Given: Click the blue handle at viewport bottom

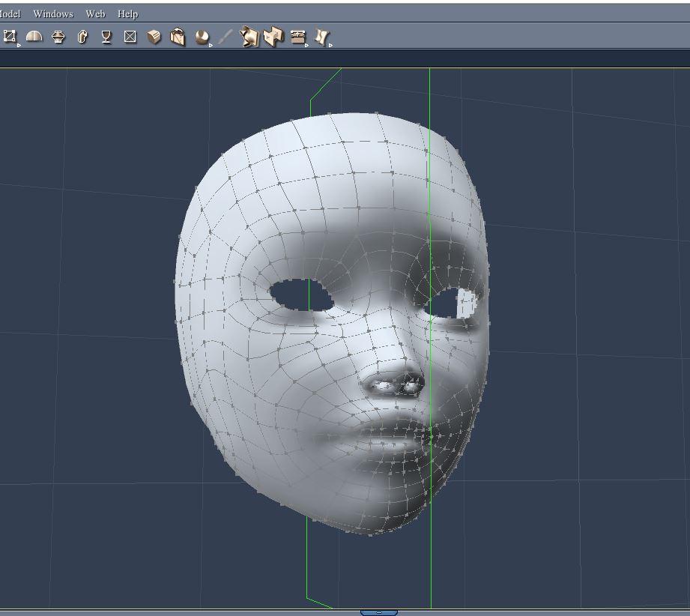Looking at the screenshot, I should (379, 612).
